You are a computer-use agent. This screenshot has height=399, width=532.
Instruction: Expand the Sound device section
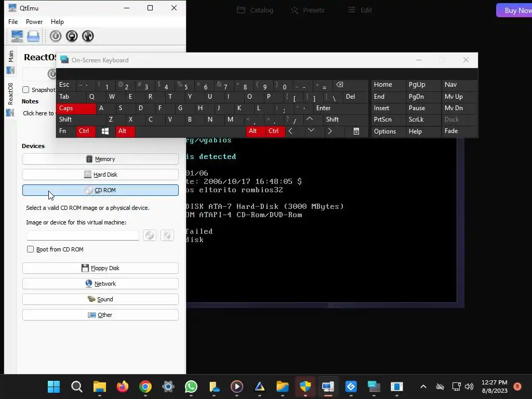100,299
